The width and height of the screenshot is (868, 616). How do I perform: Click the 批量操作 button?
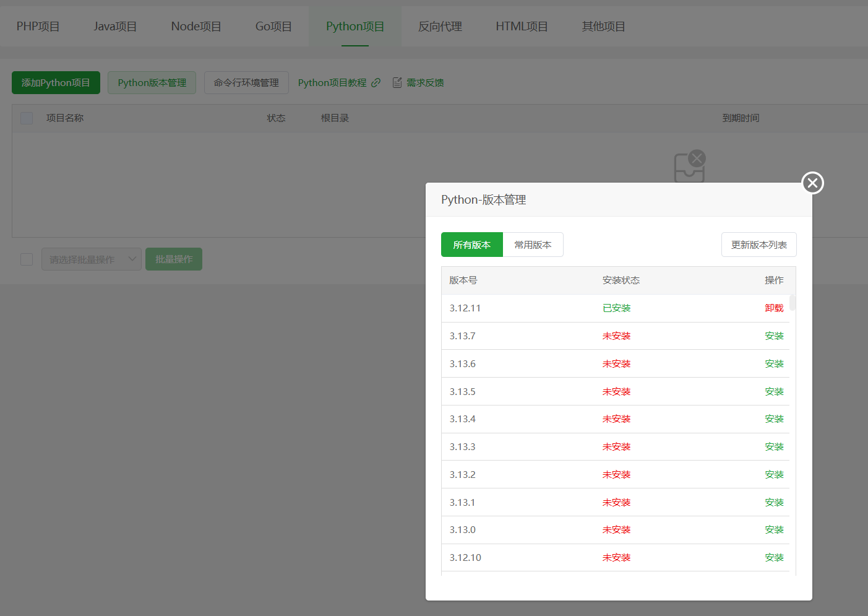[x=174, y=259]
